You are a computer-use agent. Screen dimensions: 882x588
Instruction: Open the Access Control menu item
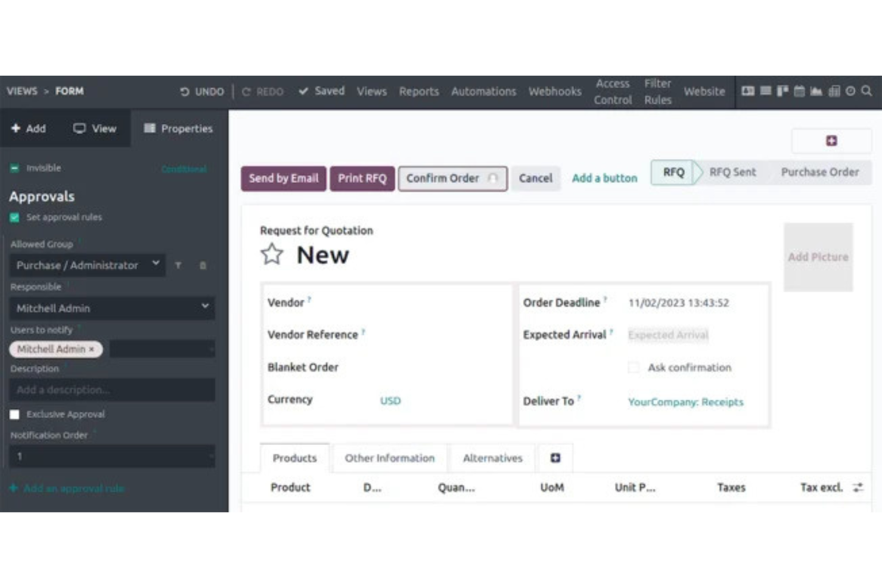pyautogui.click(x=613, y=92)
